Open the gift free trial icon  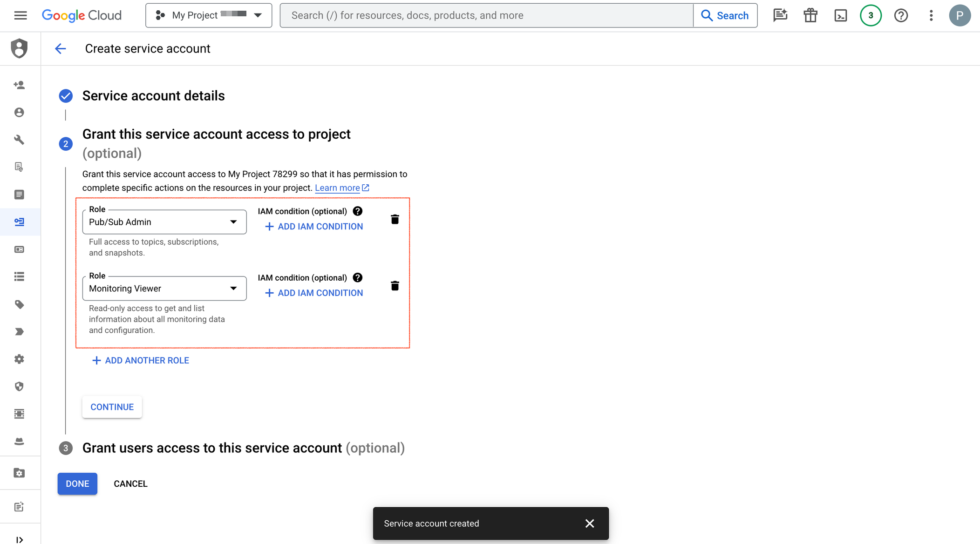tap(810, 15)
